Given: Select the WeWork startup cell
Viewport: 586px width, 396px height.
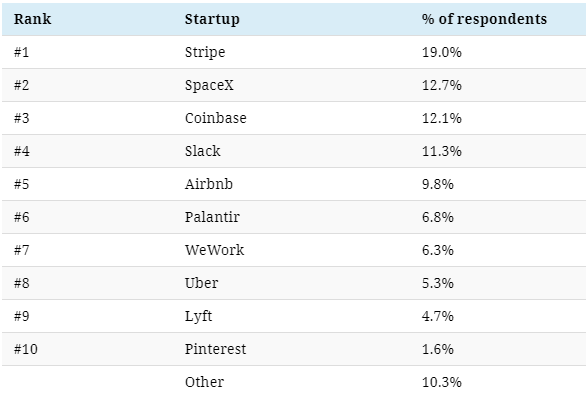Looking at the screenshot, I should point(215,250).
